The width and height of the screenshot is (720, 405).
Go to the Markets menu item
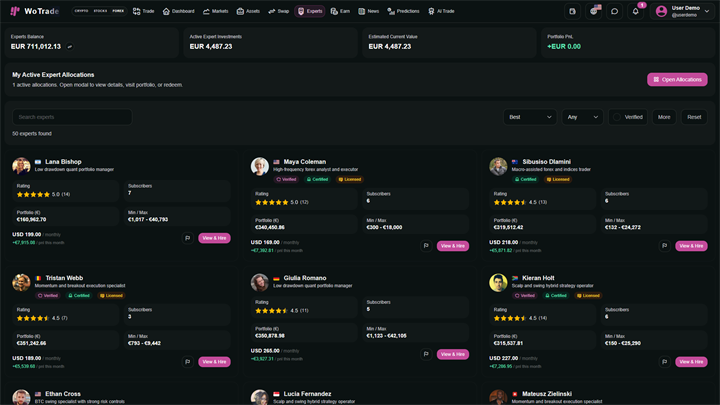[216, 11]
